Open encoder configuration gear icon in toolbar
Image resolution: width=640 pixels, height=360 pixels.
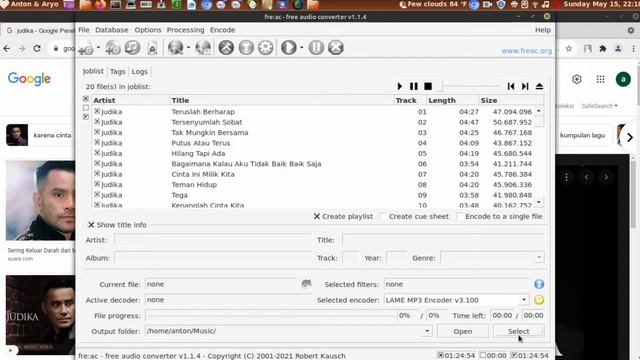coord(266,48)
